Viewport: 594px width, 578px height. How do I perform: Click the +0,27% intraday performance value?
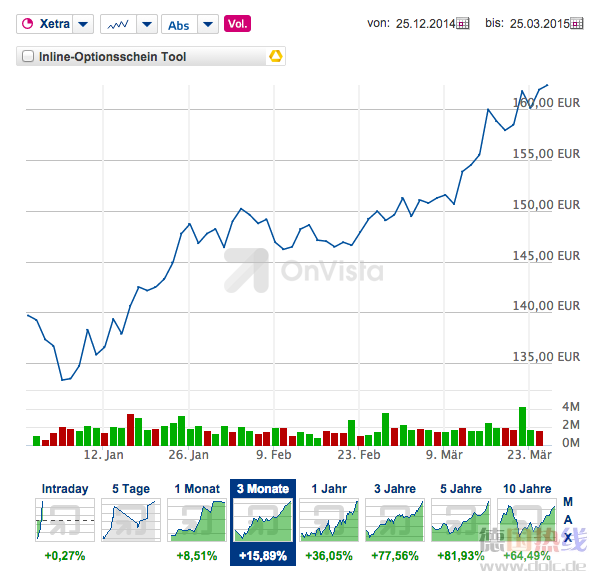pyautogui.click(x=65, y=556)
